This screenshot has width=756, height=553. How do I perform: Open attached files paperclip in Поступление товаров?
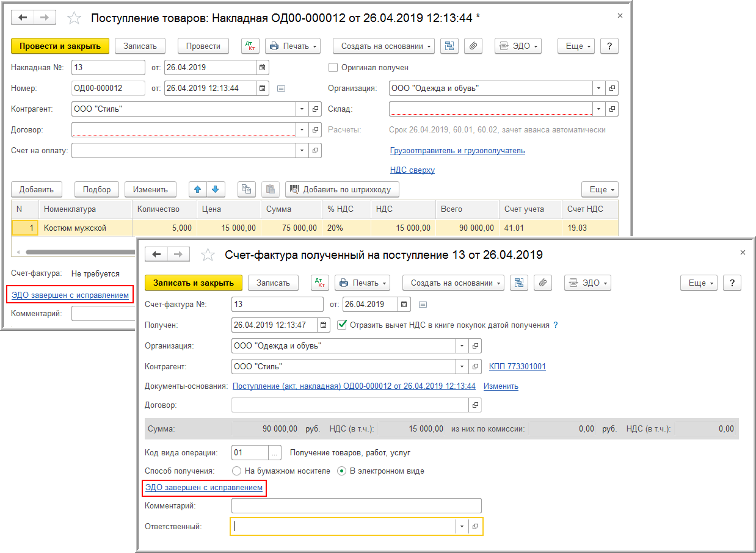tap(473, 46)
